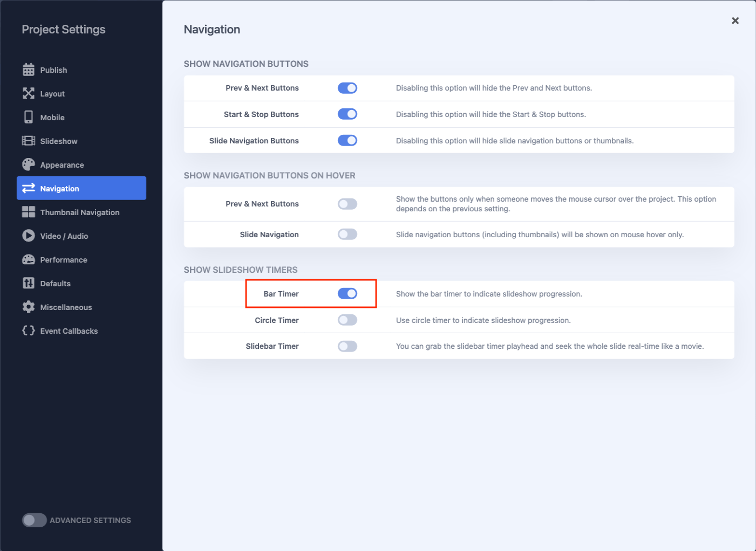
Task: Click the Publish calendar icon
Action: pyautogui.click(x=29, y=70)
